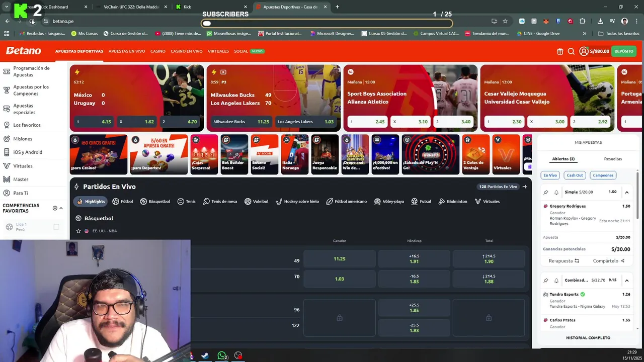The image size is (644, 362).
Task: Open Misiones in the sidebar
Action: (23, 139)
